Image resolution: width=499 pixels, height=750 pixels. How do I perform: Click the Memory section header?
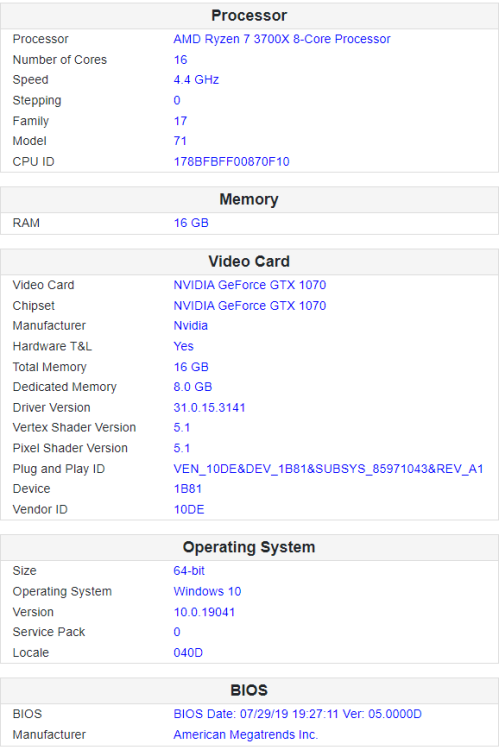(x=249, y=199)
